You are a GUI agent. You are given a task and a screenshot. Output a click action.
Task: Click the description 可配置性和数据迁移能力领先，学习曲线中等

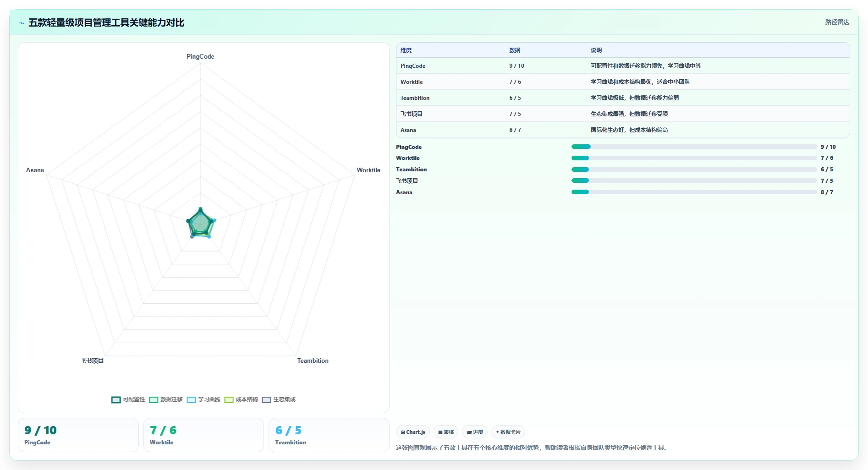coord(646,66)
